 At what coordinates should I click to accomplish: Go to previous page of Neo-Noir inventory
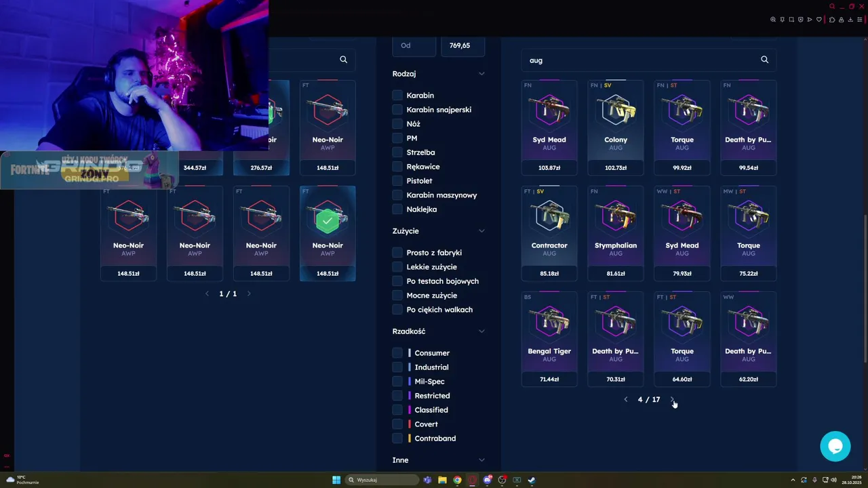point(207,294)
